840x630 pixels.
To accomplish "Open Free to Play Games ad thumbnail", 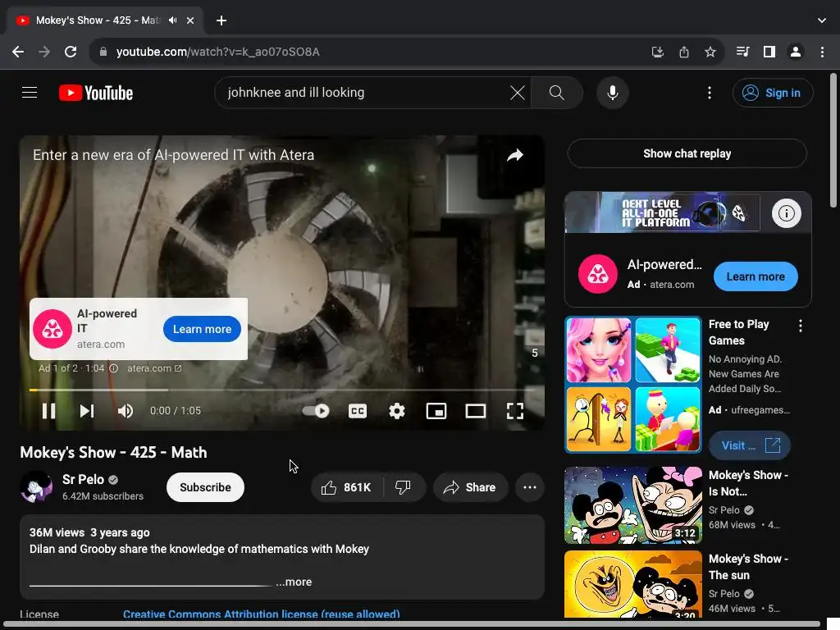I will [633, 385].
